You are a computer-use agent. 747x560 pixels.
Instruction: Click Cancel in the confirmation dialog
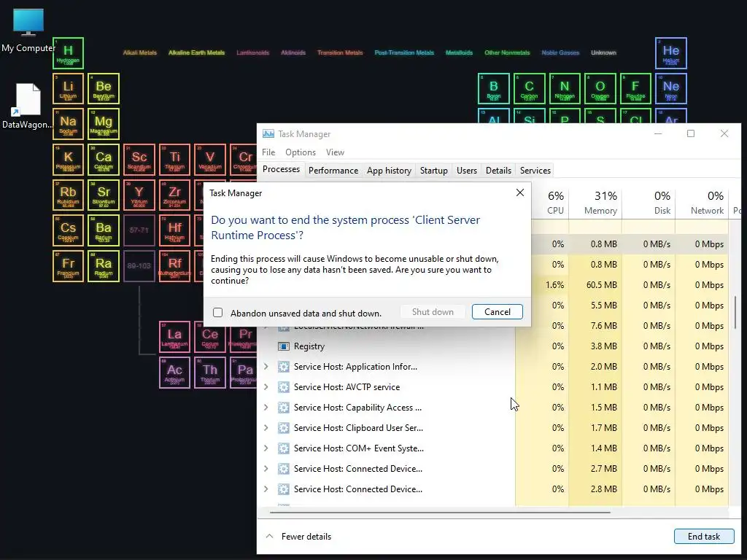pyautogui.click(x=497, y=312)
